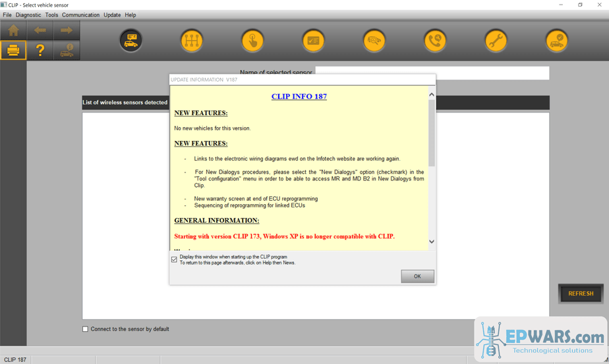Select the vehicle identification toolbar icon

[x=131, y=40]
